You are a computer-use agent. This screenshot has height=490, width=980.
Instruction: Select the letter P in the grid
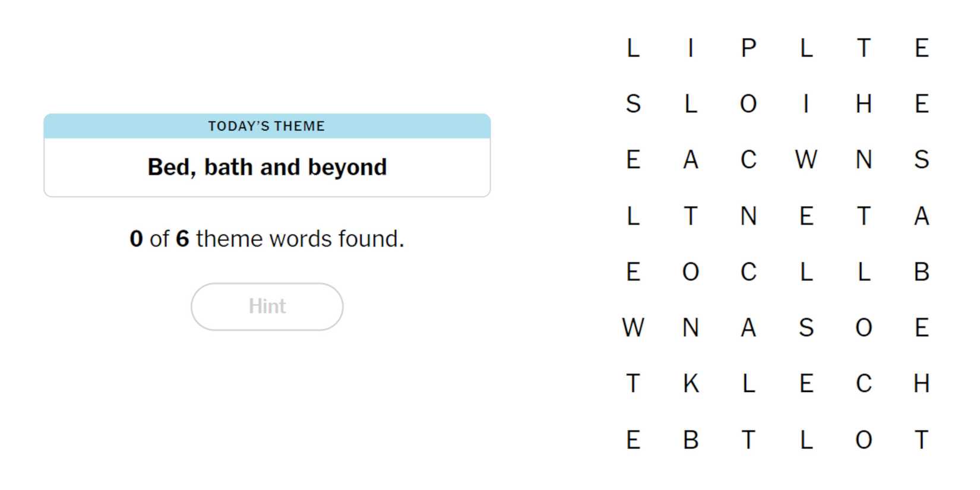click(x=748, y=48)
